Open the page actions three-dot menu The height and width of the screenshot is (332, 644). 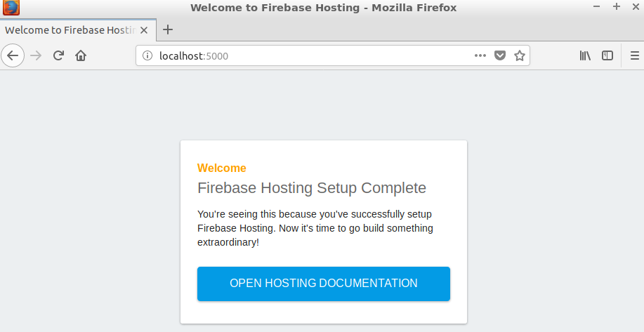480,55
